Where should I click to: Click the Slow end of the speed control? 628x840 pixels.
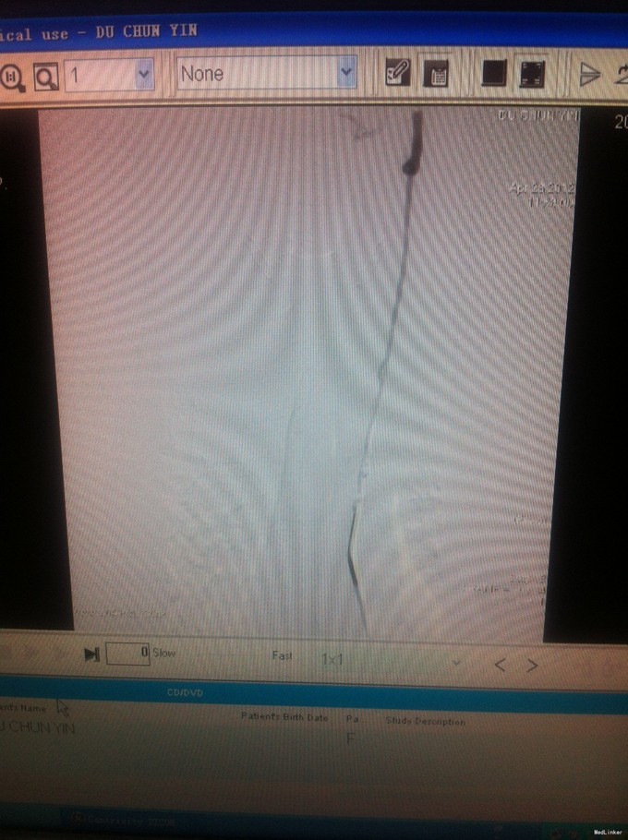(163, 654)
